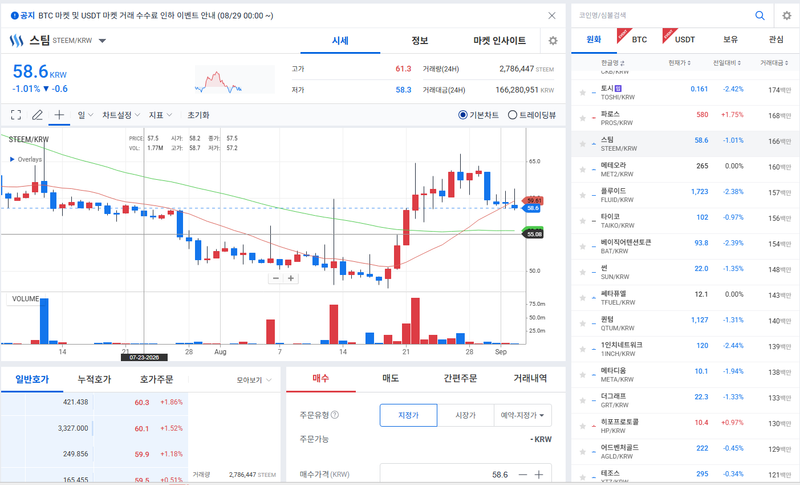Favorite star for 어드벤처골드 AGLD/KRW

click(x=582, y=452)
